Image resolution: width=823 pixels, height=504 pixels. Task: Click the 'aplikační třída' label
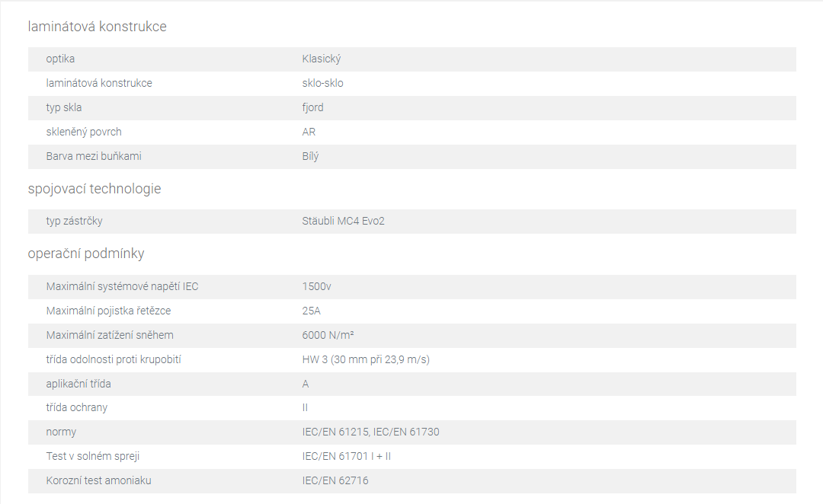[x=78, y=384]
